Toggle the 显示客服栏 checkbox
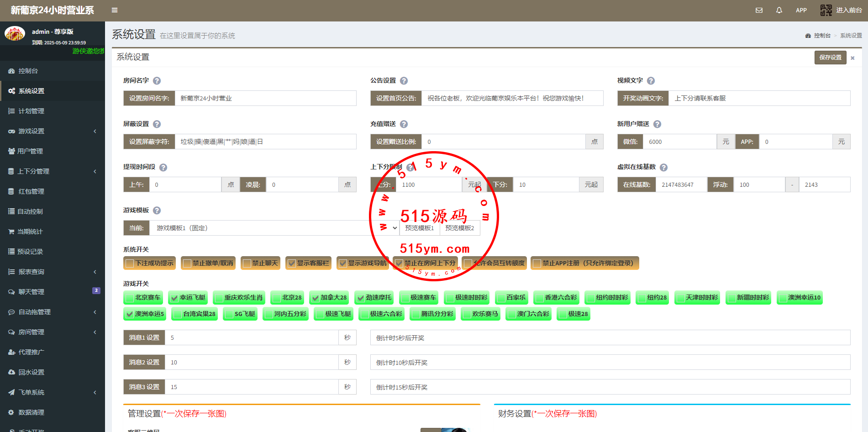Viewport: 868px width, 432px height. click(x=292, y=263)
